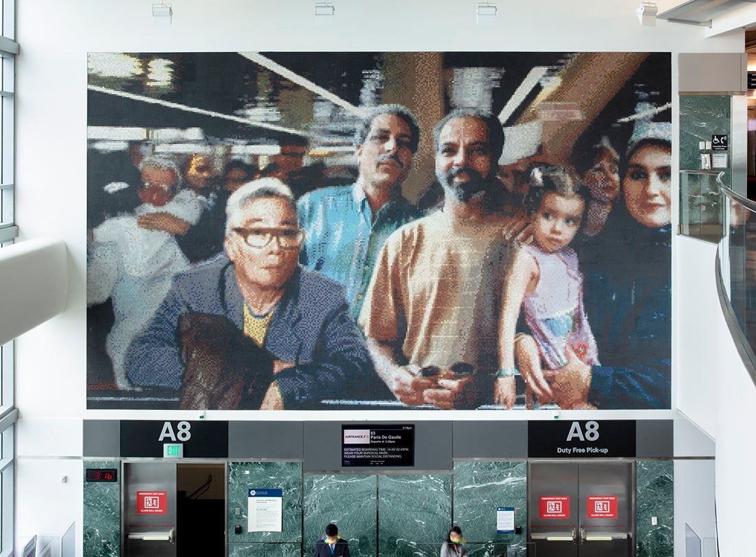This screenshot has height=557, width=756.
Task: Click the red digital clock display
Action: pos(101,475)
